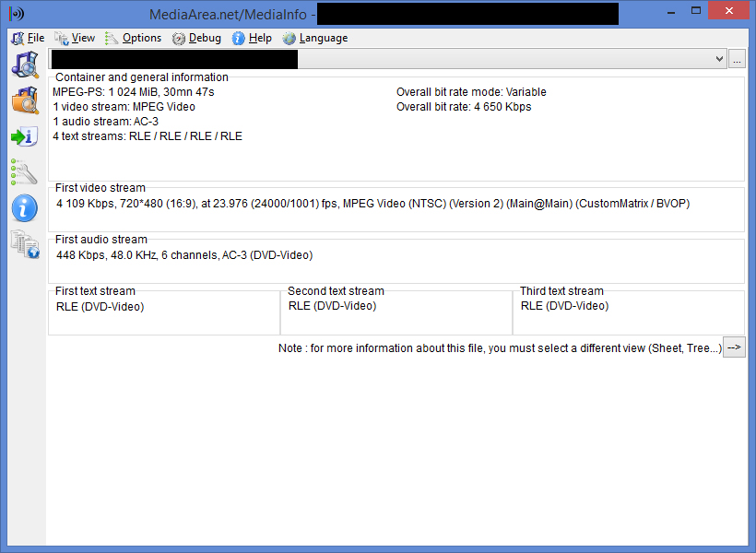
Task: Click "Overall bit rate: 4 650 Kbps" text
Action: click(464, 107)
